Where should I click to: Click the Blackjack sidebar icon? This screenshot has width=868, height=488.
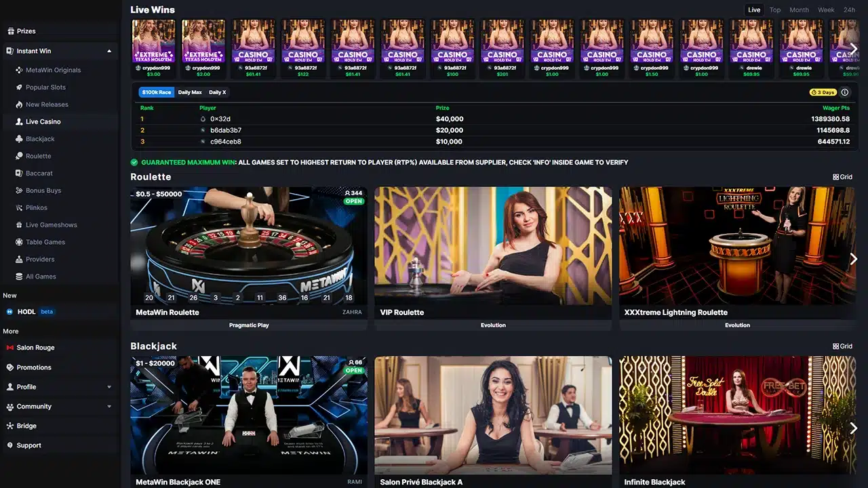(x=20, y=139)
